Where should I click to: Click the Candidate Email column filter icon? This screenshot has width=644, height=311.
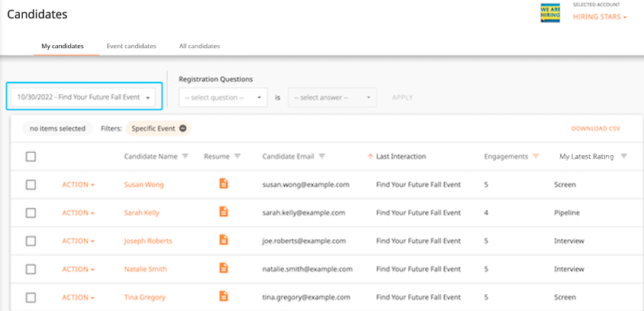(x=322, y=157)
